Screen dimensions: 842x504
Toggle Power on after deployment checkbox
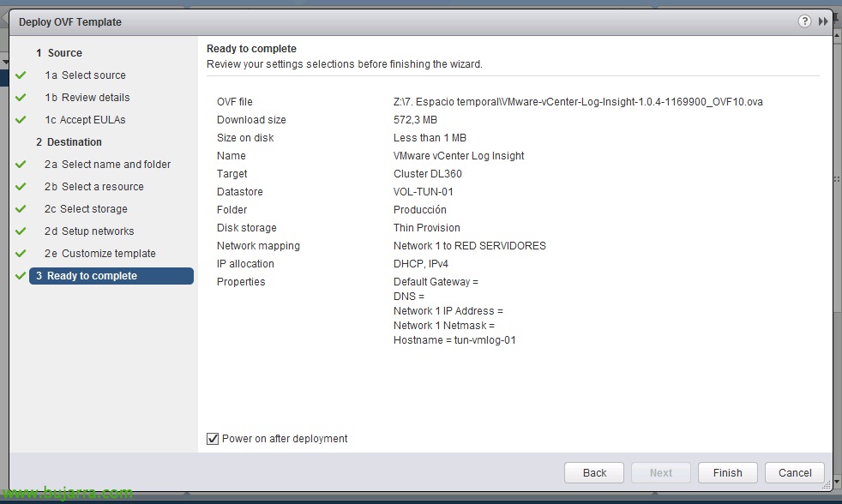click(x=213, y=439)
